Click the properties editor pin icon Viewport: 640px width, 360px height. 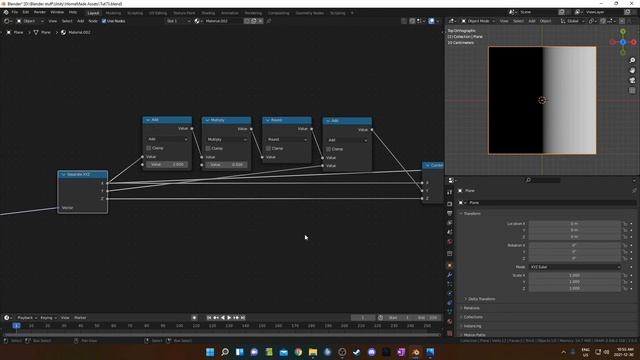pyautogui.click(x=634, y=191)
